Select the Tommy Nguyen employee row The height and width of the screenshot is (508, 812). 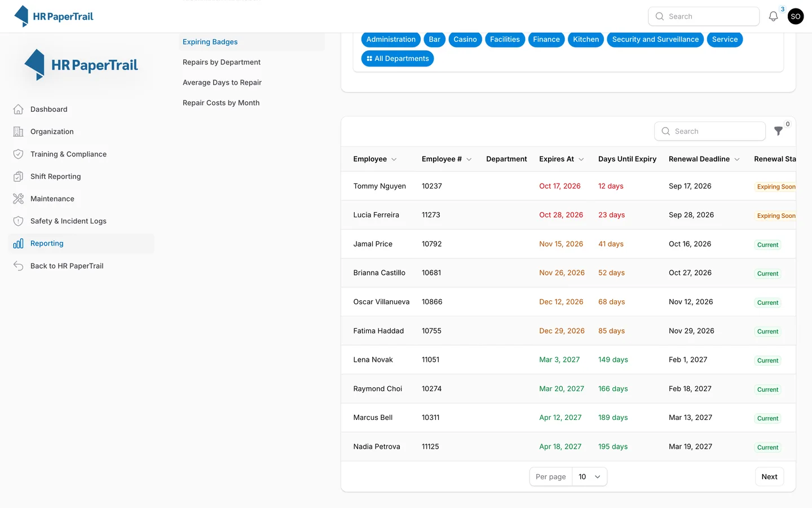point(568,186)
